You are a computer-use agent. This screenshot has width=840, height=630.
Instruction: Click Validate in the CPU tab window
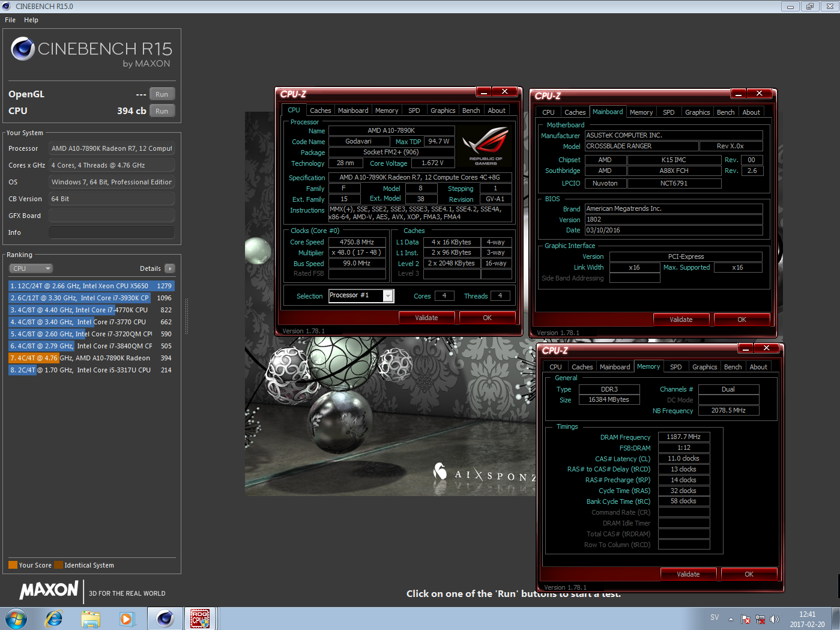click(426, 318)
